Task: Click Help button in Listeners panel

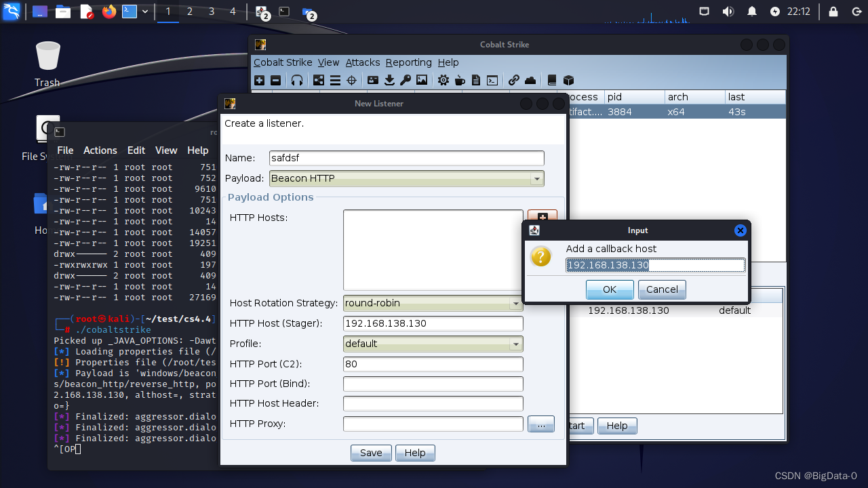Action: point(617,426)
